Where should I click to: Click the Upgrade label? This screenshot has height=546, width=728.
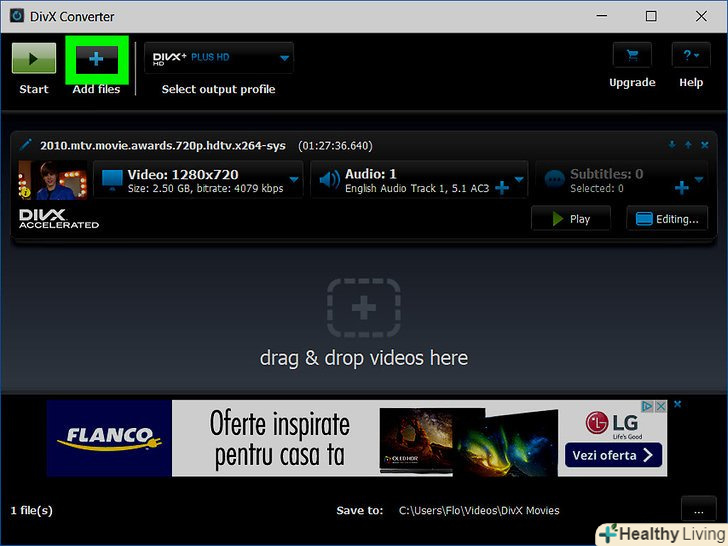coord(632,83)
